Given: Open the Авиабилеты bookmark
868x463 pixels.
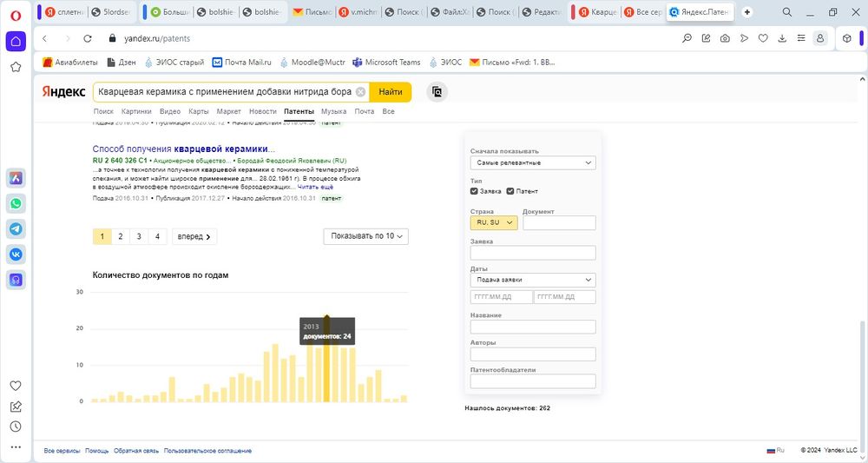Looking at the screenshot, I should click(70, 62).
